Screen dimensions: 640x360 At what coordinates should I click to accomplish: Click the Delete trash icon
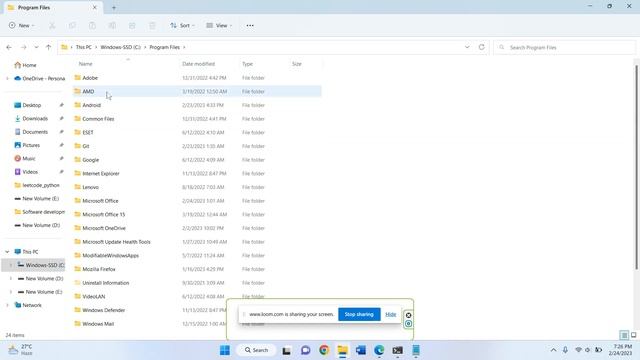coord(152,25)
